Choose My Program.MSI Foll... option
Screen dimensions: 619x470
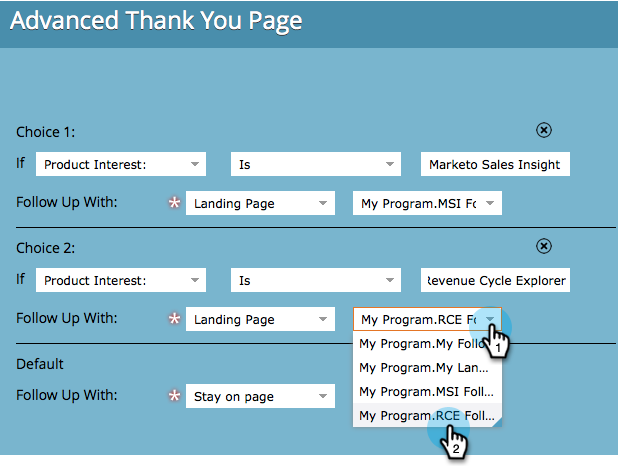(x=427, y=392)
